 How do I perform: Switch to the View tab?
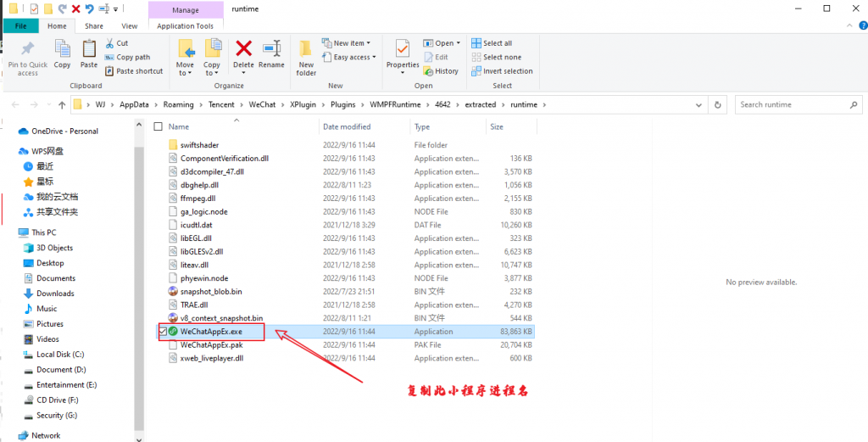[x=130, y=25]
